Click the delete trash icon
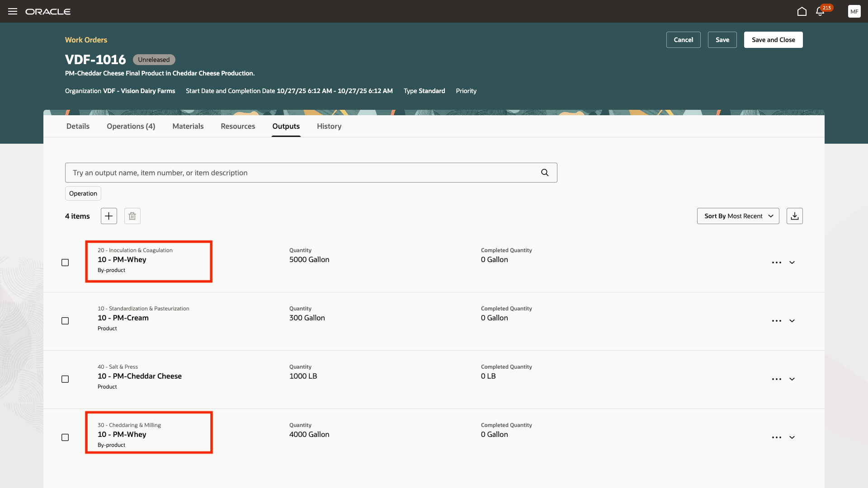 (132, 216)
